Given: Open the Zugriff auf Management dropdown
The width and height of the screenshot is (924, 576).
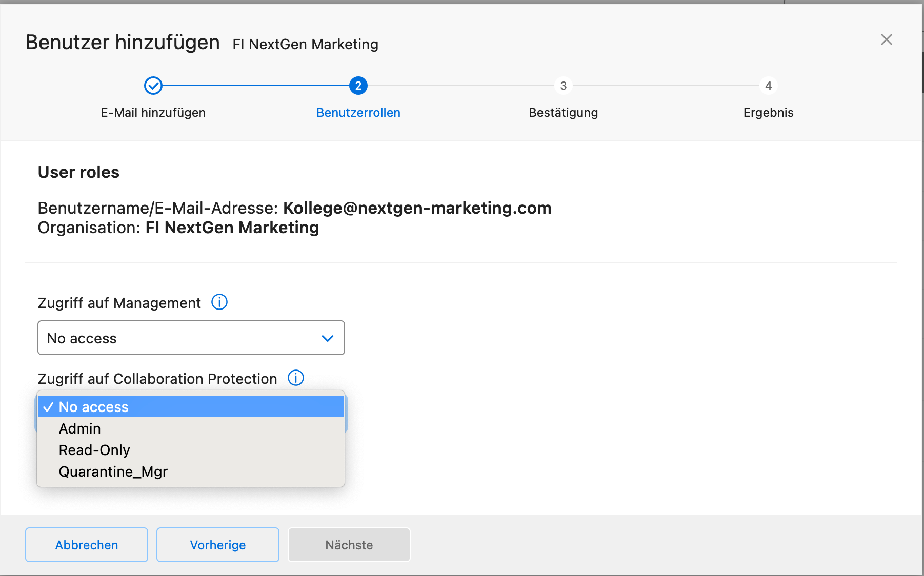Looking at the screenshot, I should 191,338.
